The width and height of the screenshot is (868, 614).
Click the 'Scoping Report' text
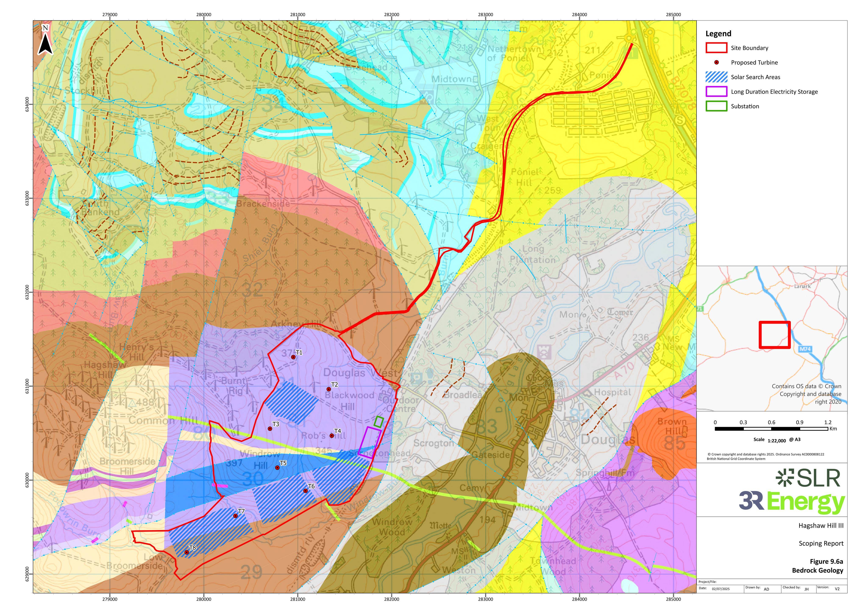tap(821, 543)
